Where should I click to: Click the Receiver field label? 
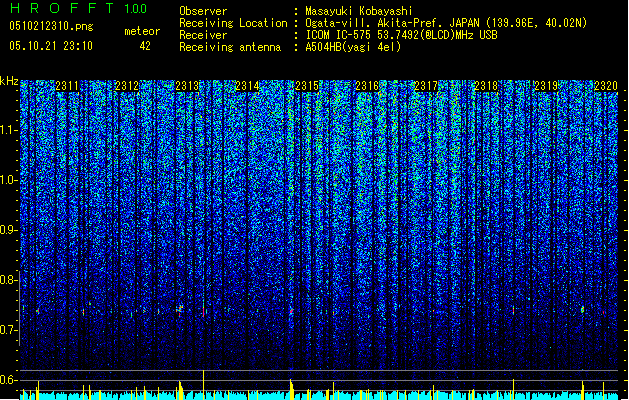(x=203, y=35)
